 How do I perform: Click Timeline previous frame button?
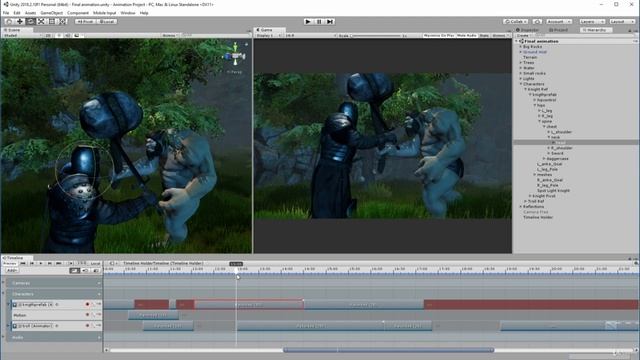pyautogui.click(x=32, y=263)
